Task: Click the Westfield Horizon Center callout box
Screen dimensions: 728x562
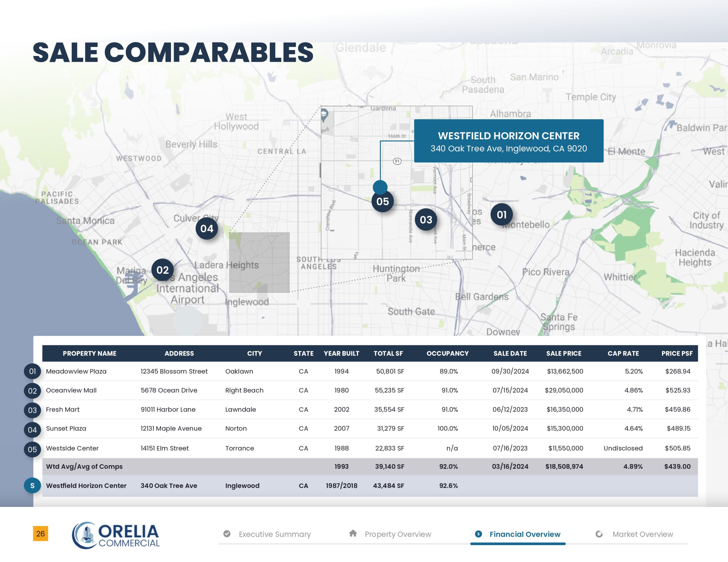Action: point(508,141)
